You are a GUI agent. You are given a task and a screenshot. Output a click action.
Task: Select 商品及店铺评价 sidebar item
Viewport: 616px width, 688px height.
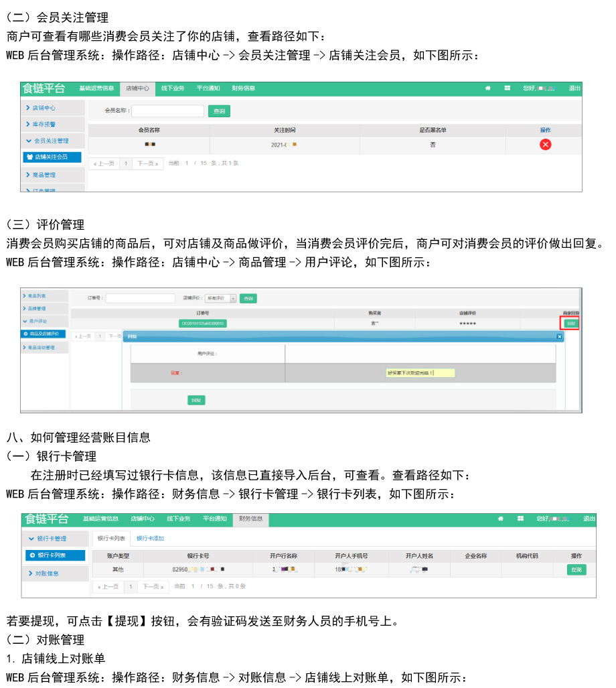[44, 334]
